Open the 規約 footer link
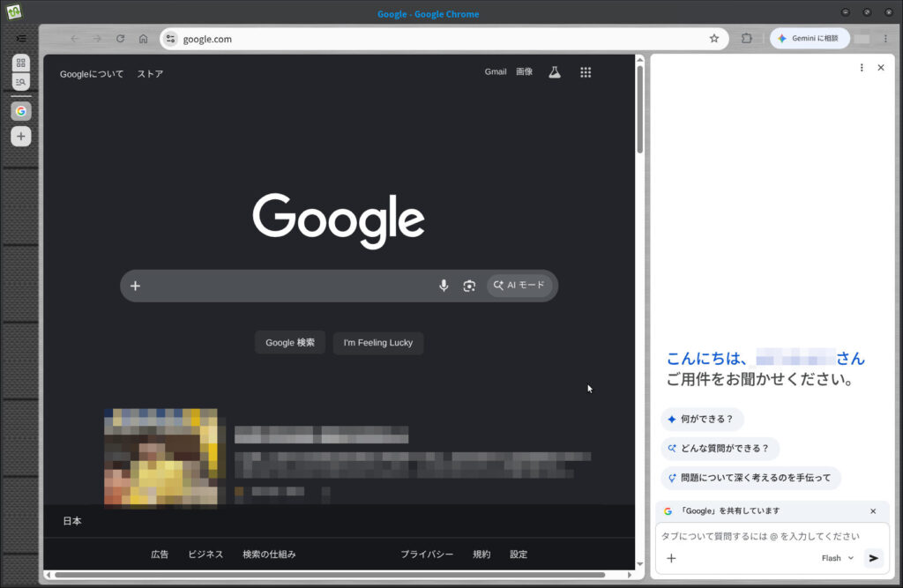903x588 pixels. pos(481,554)
